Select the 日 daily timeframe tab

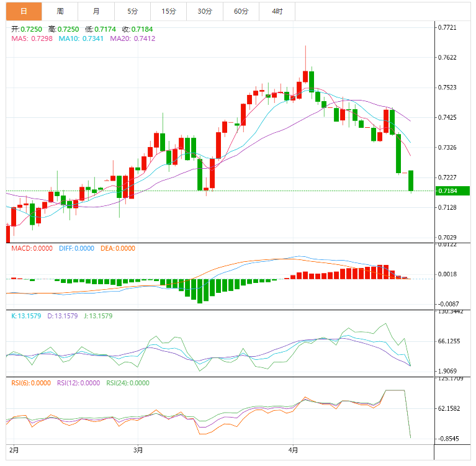(24, 12)
